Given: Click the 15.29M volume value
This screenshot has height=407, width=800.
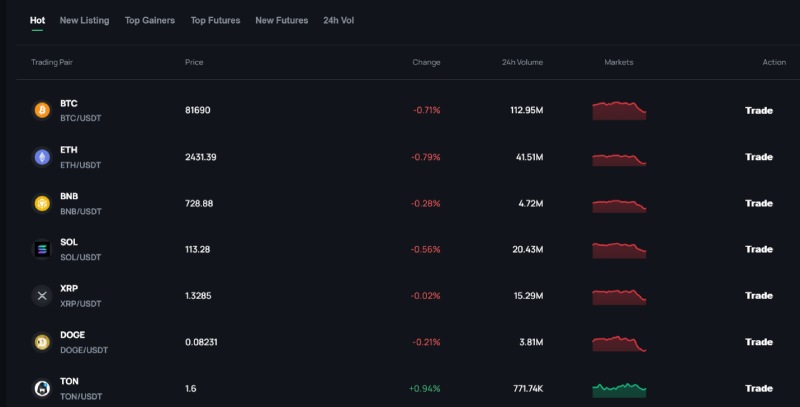Looking at the screenshot, I should [x=529, y=296].
